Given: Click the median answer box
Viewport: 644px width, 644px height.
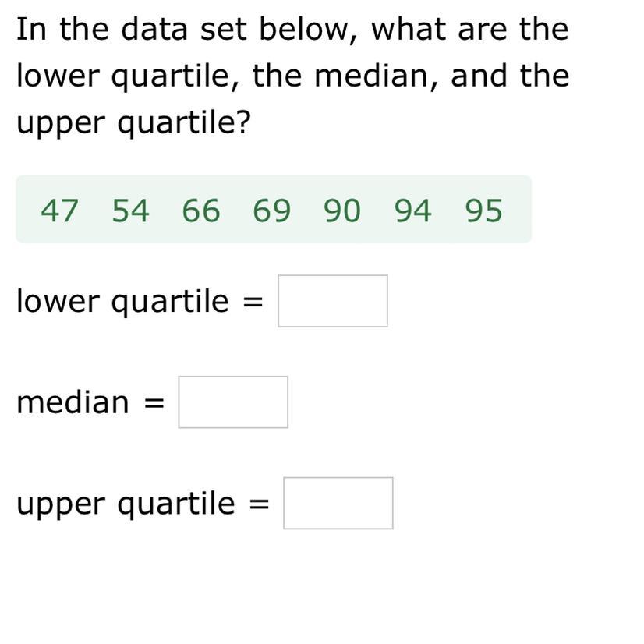Looking at the screenshot, I should 233,402.
